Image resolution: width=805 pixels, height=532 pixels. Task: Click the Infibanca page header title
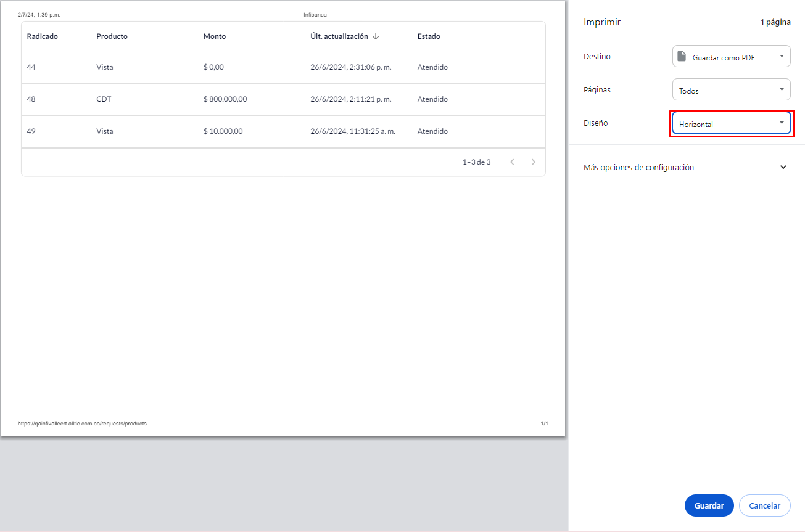[315, 15]
